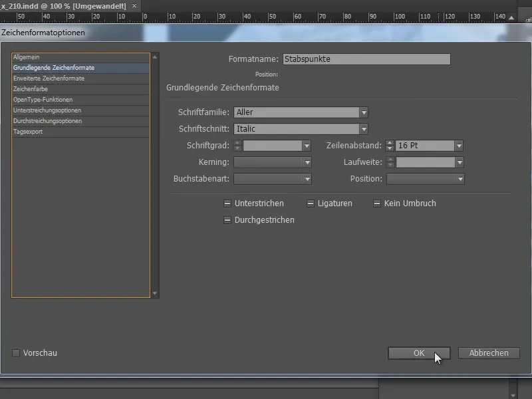532x399 pixels.
Task: Select Allgemein in the category list
Action: coord(80,57)
